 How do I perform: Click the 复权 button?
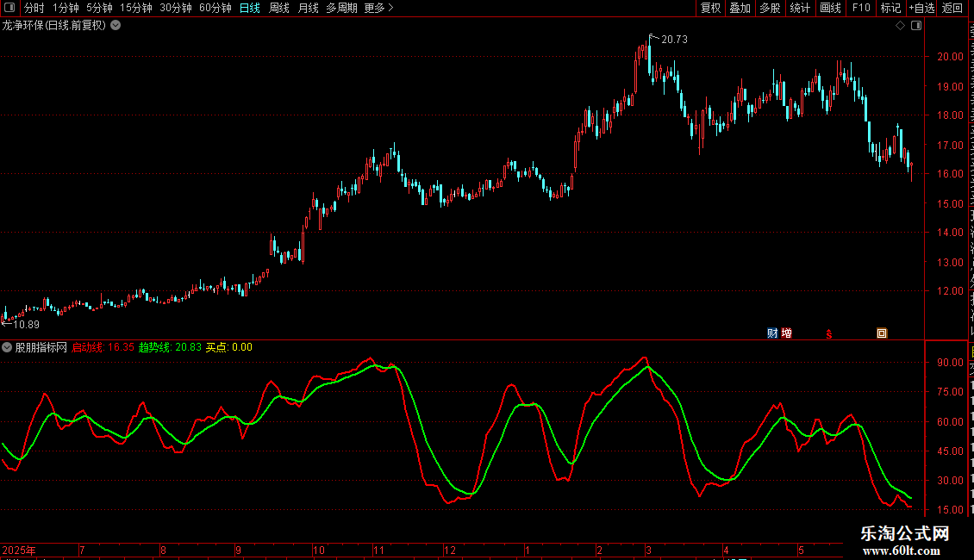pyautogui.click(x=710, y=8)
